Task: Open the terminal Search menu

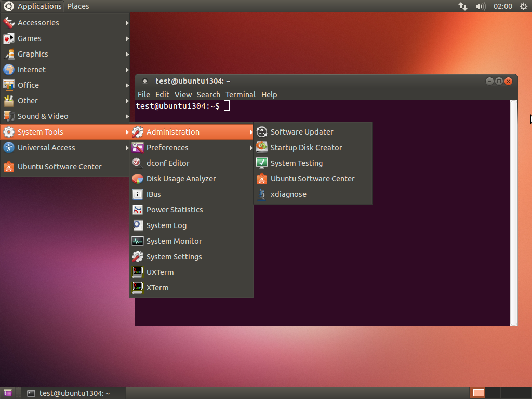Action: [209, 95]
